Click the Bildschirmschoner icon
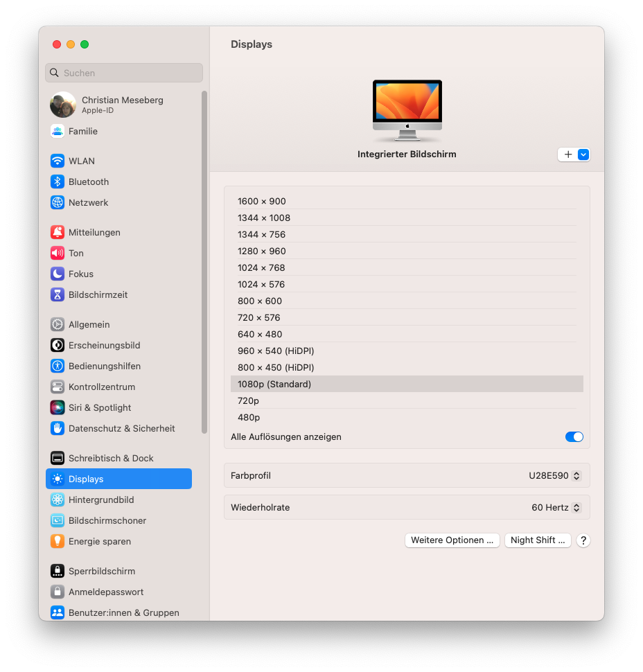643x672 pixels. (58, 520)
